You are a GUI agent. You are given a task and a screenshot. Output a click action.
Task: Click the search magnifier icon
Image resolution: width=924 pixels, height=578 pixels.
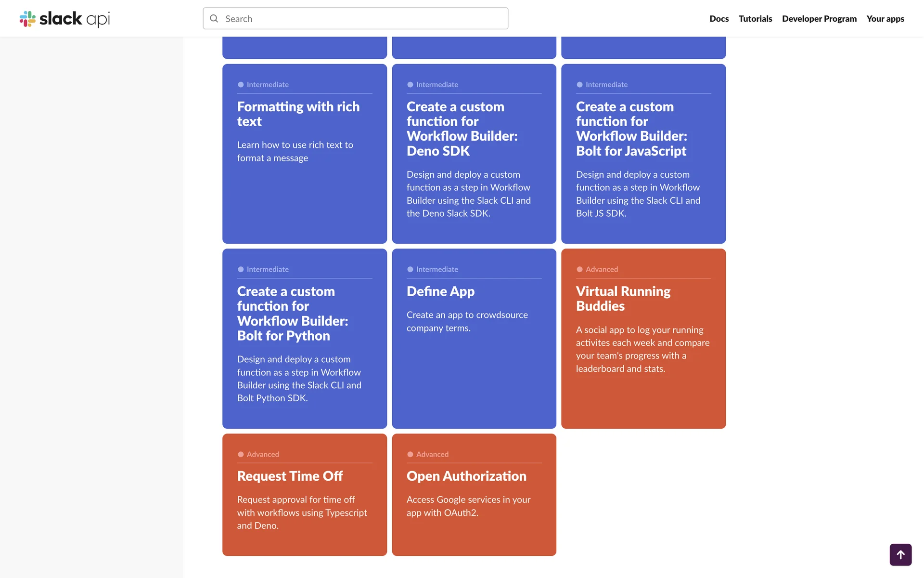pyautogui.click(x=214, y=19)
